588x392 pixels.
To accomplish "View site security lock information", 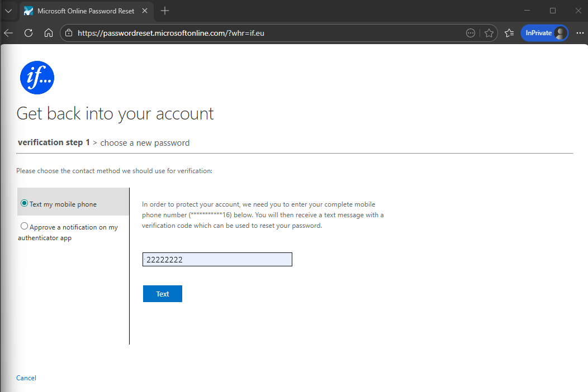I will [69, 33].
